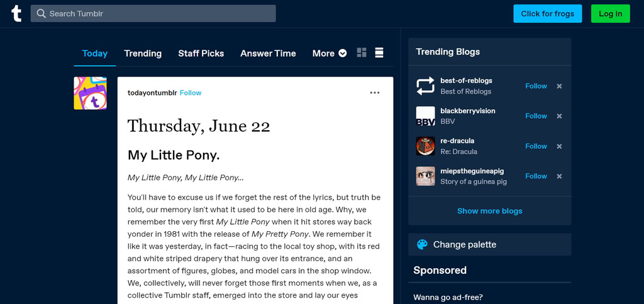Dismiss best-of-reblogs from trending blogs
The width and height of the screenshot is (644, 304).
[x=559, y=86]
